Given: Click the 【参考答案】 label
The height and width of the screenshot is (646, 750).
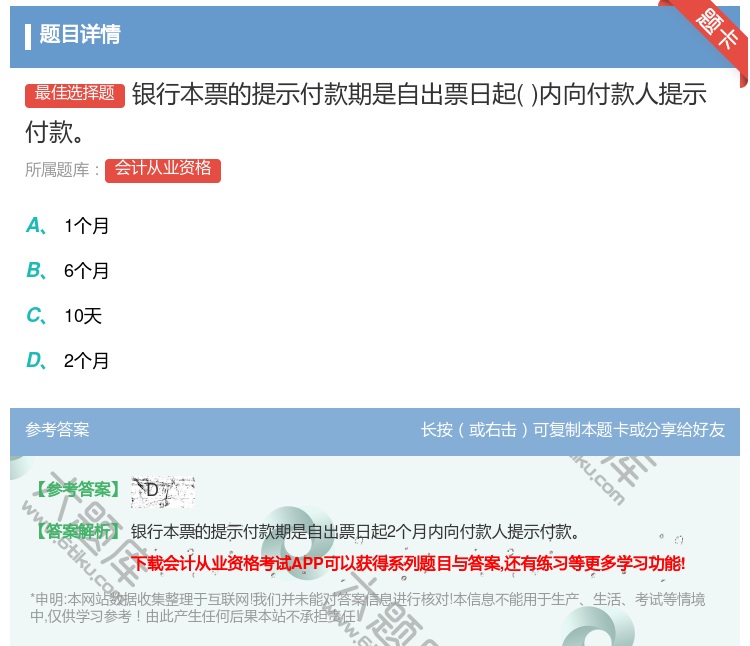Looking at the screenshot, I should (x=78, y=490).
